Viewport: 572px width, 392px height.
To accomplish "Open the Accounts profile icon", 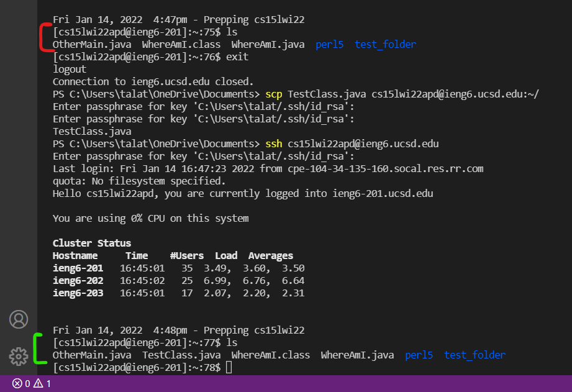I will [19, 319].
